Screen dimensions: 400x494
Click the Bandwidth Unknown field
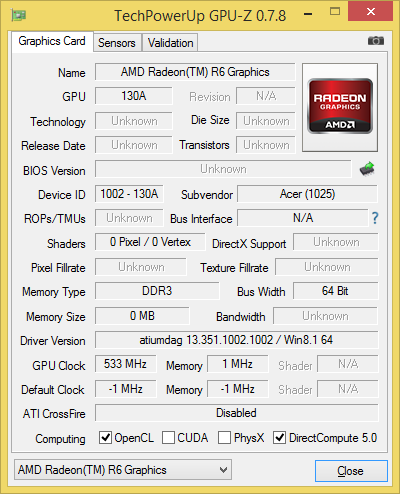coord(325,316)
